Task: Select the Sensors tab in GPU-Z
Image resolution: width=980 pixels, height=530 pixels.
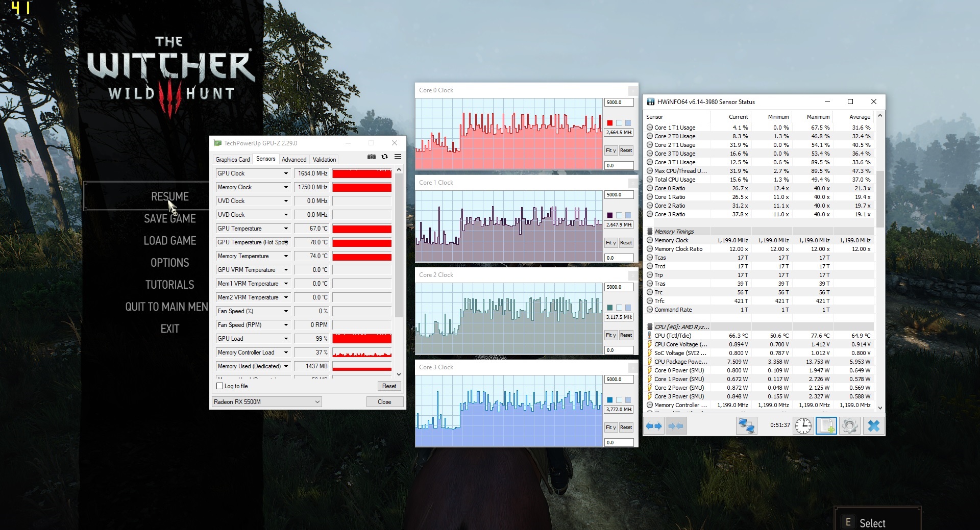Action: point(266,159)
